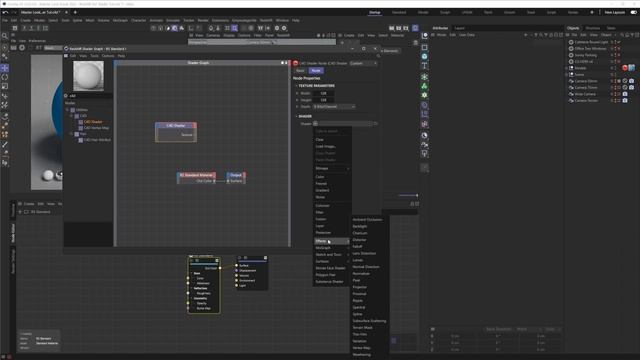The height and width of the screenshot is (360, 640).
Task: Click camera tag on Wide Camera row
Action: pos(625,94)
